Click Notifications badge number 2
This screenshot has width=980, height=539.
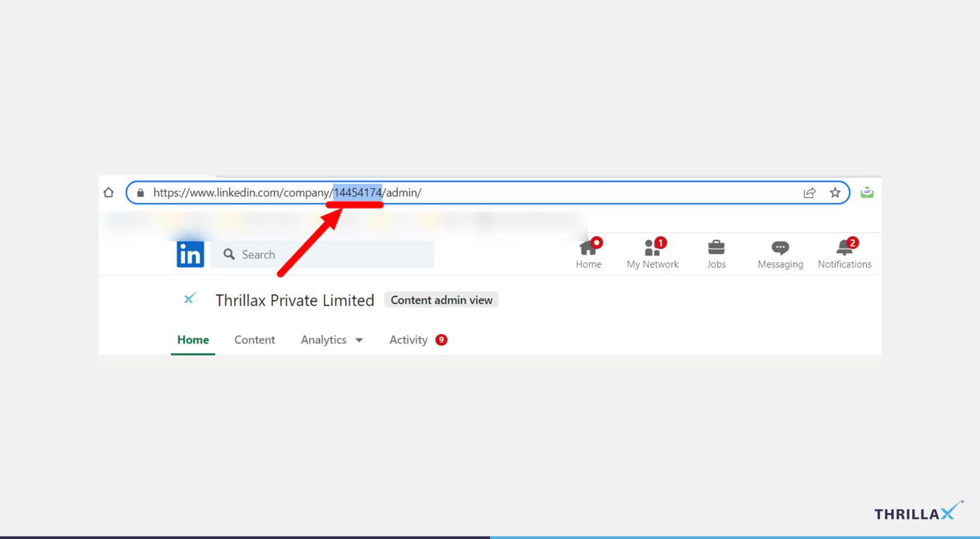point(853,242)
